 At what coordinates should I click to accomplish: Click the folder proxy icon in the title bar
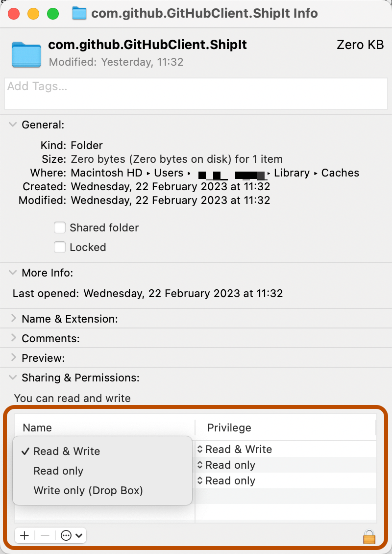[x=79, y=13]
